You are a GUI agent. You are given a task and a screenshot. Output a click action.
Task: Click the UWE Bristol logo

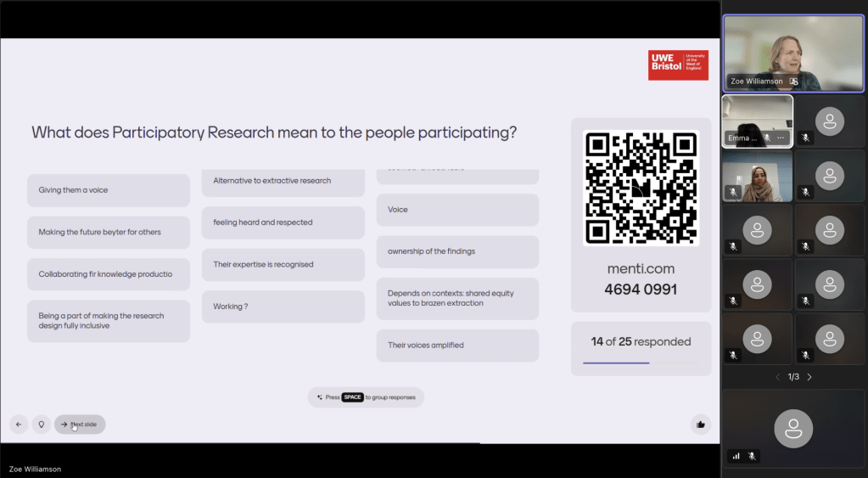(678, 65)
